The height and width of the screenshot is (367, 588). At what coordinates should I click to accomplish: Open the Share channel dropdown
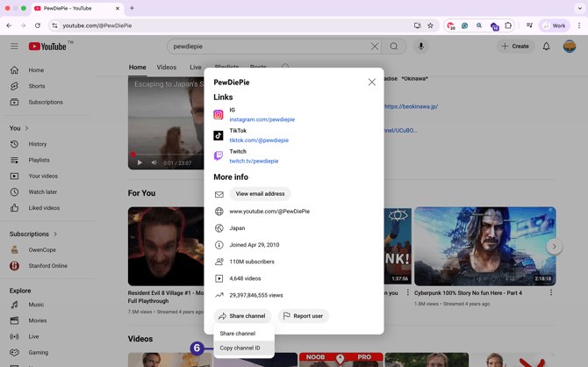point(242,316)
